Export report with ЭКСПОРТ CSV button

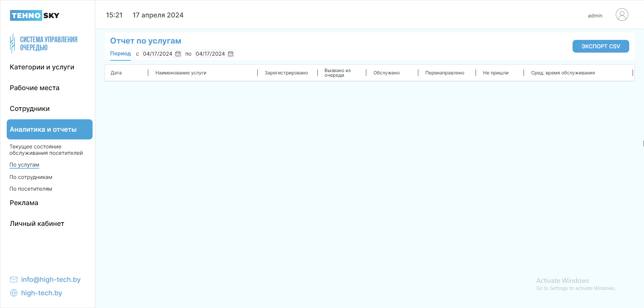(x=600, y=46)
